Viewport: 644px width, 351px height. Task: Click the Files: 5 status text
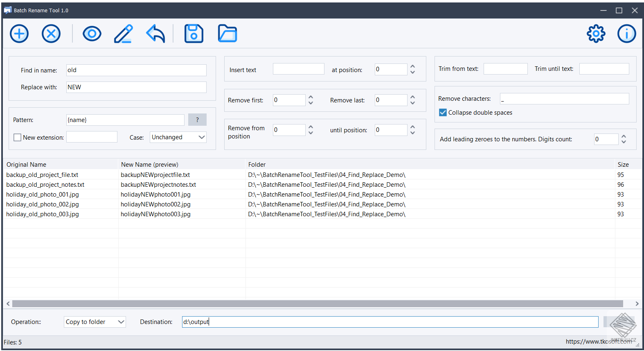click(x=13, y=342)
